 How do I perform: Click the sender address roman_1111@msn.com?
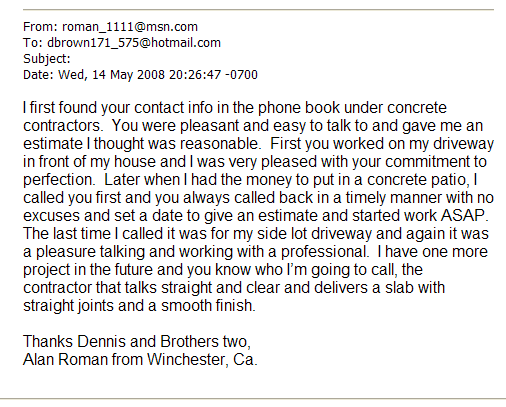click(x=130, y=27)
